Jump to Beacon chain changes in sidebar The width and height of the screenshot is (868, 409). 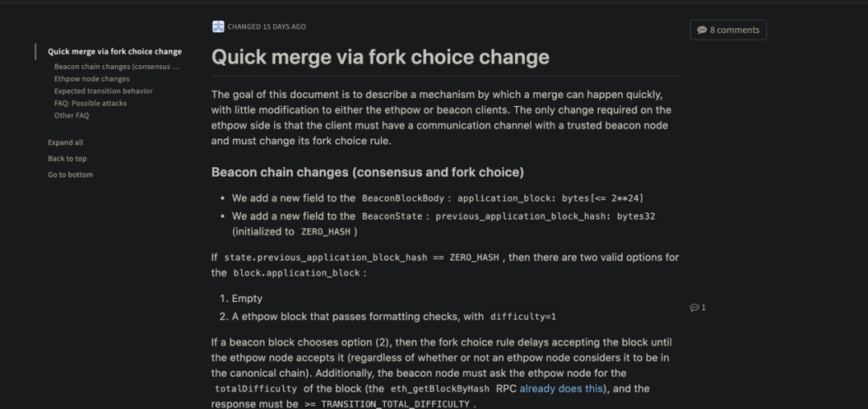tap(117, 67)
